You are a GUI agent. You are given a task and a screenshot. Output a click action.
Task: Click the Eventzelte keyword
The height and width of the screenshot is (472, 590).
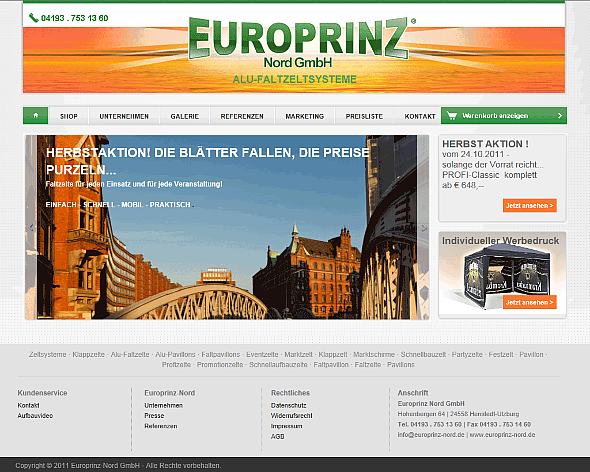point(262,355)
